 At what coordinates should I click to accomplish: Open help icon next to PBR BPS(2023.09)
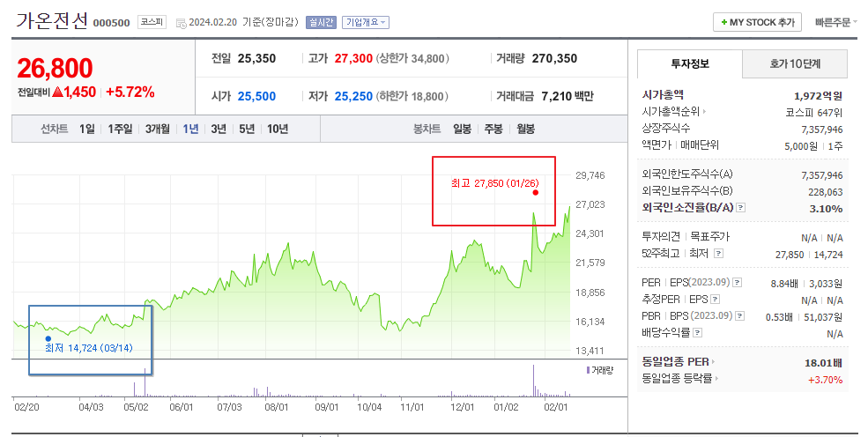pos(739,316)
